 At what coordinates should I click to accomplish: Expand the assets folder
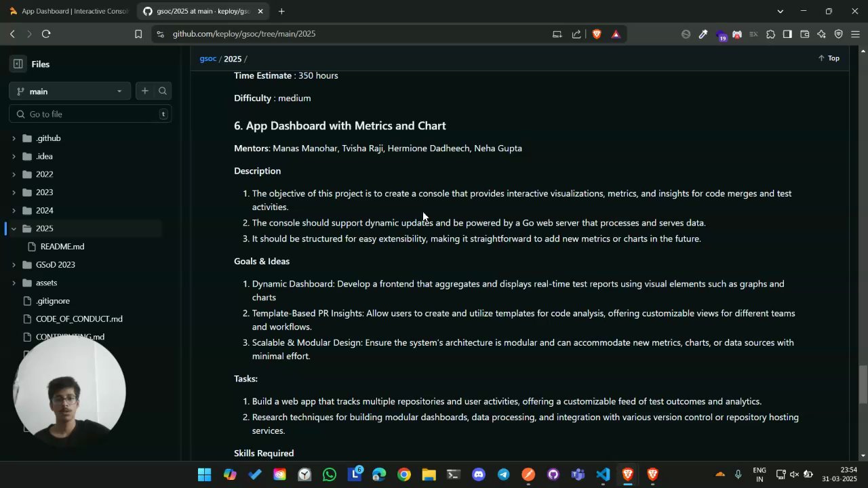point(14,283)
